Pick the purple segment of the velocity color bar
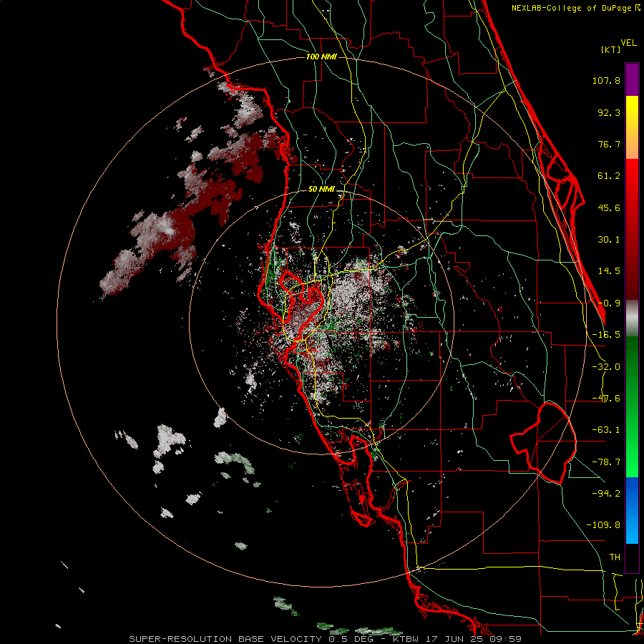 [632, 79]
